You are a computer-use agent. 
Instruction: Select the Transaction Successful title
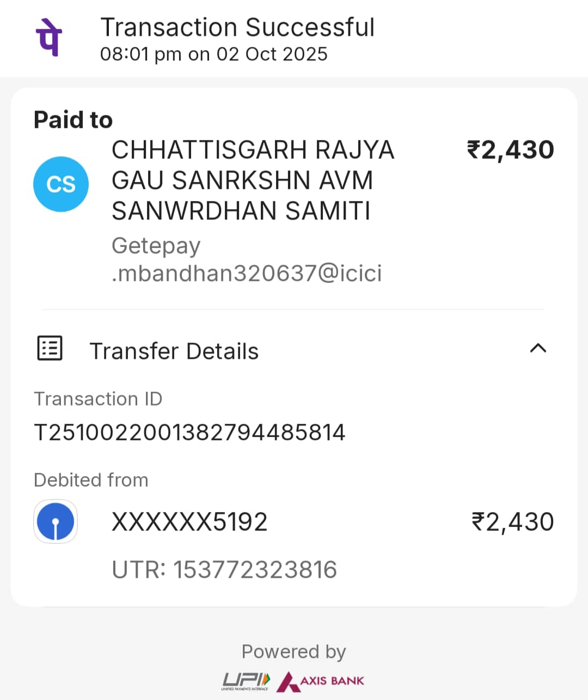pyautogui.click(x=237, y=27)
